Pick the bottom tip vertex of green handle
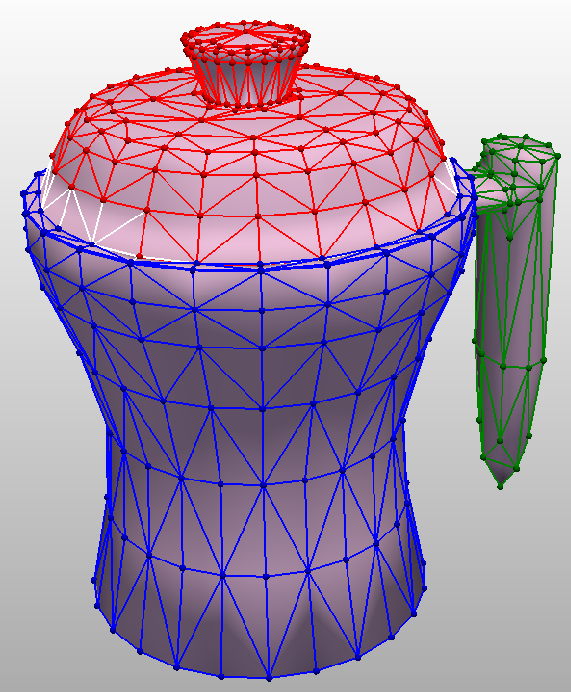Screen dimensions: 571x692 point(500,487)
